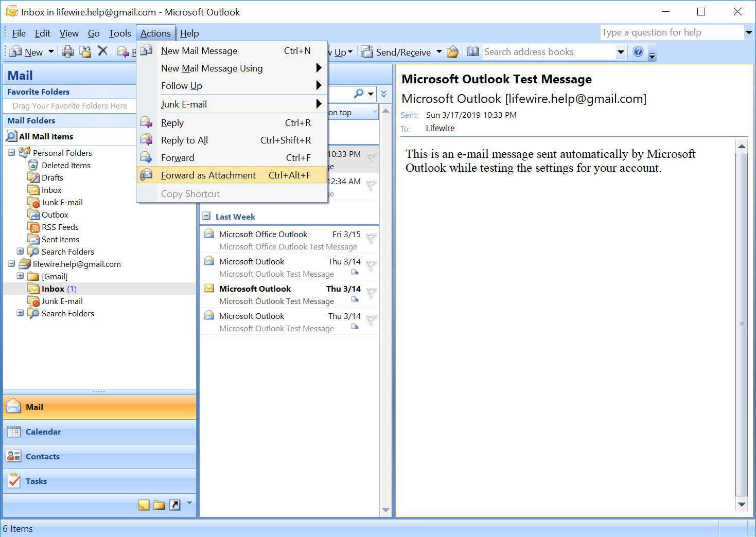
Task: Choose Forward as Attachment menu entry
Action: tap(232, 175)
